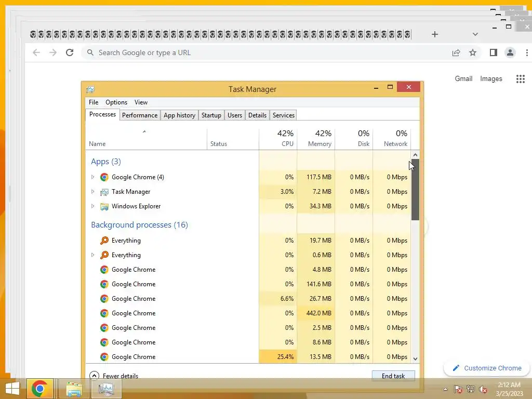Click the taskbar clock showing 2:12 AM
532x399 pixels.
tap(509, 389)
